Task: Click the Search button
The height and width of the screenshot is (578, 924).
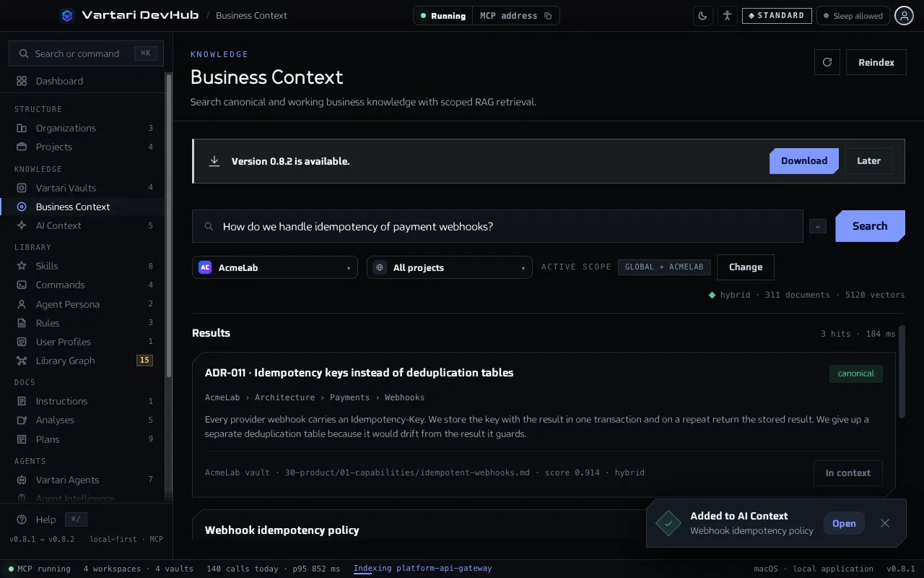Action: (x=870, y=226)
